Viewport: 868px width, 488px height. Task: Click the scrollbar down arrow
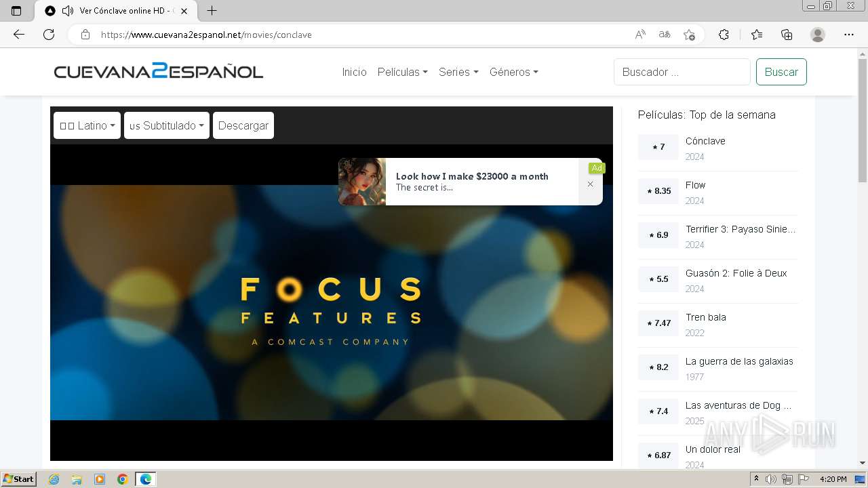click(863, 463)
